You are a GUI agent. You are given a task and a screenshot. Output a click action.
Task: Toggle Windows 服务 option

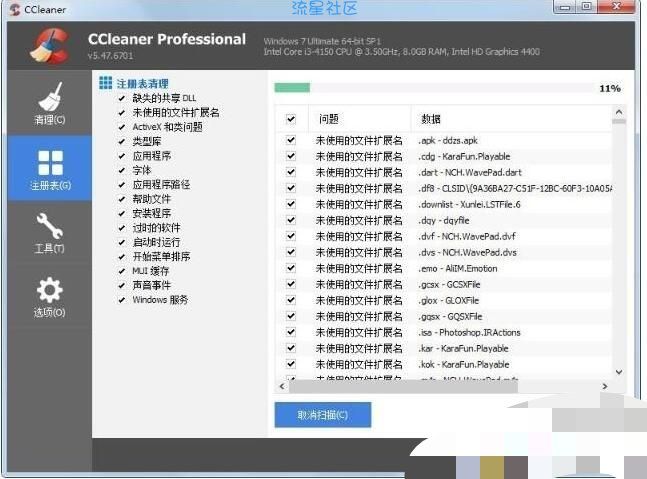coord(122,300)
